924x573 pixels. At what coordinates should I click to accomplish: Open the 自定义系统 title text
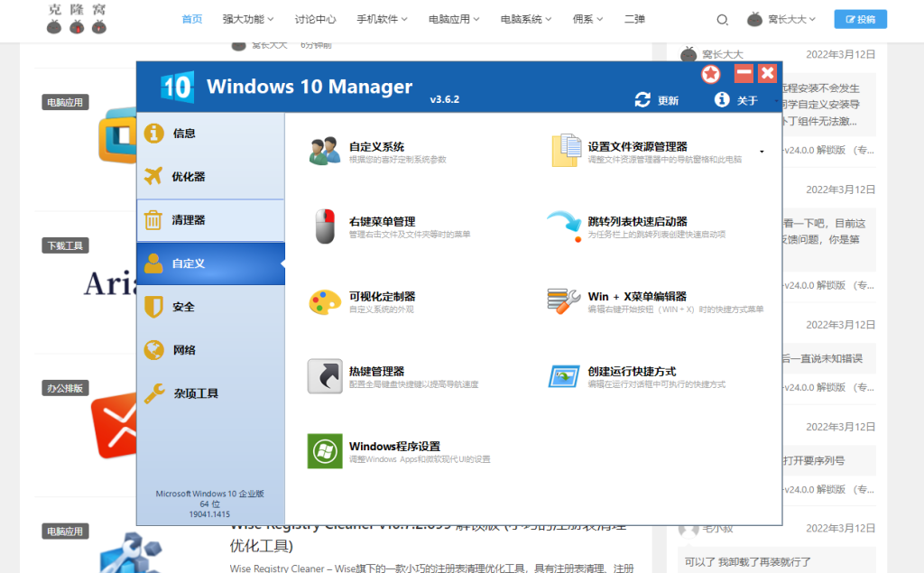tap(376, 147)
